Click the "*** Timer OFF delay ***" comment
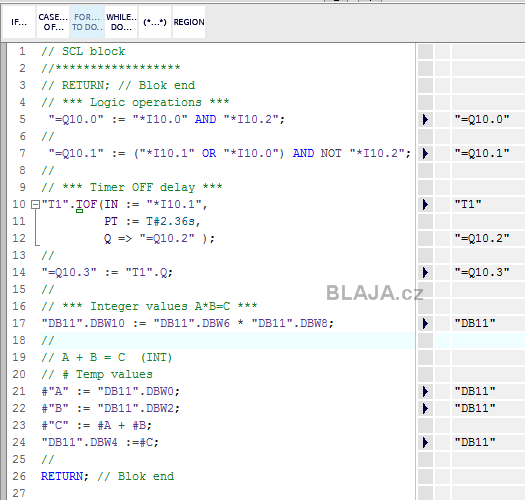525x500 pixels. (x=142, y=187)
